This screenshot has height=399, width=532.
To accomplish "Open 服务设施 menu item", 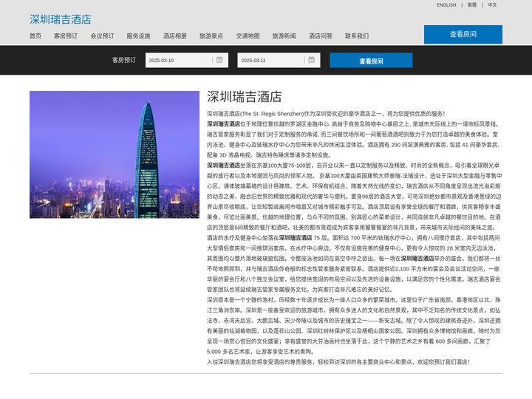I will (x=138, y=36).
